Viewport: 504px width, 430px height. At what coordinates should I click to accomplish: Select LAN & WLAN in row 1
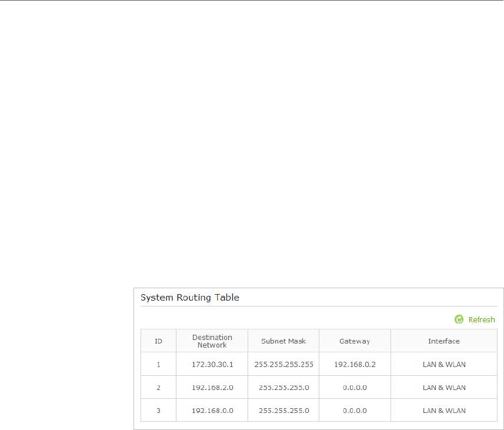(x=444, y=364)
